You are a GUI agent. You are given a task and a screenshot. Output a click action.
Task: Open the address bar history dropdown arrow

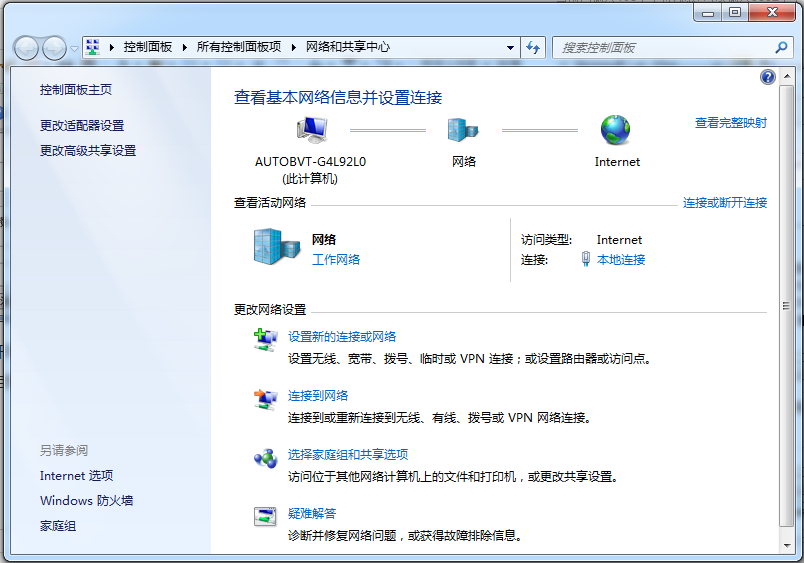(x=510, y=47)
